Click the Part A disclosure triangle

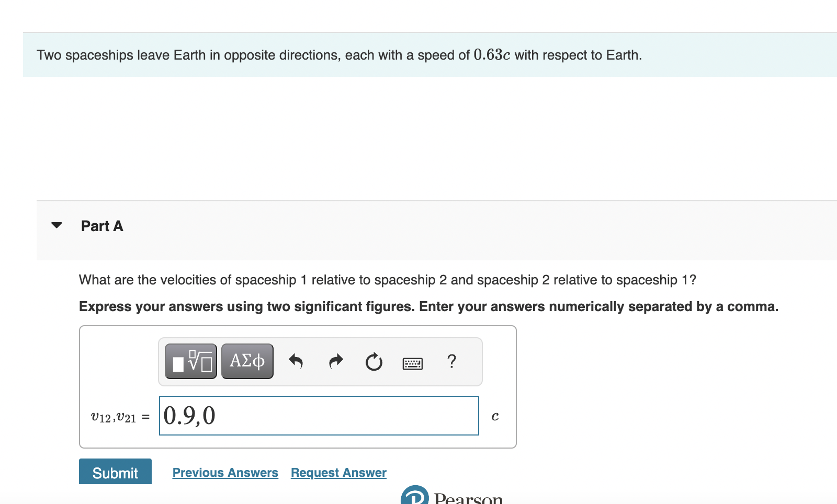58,225
